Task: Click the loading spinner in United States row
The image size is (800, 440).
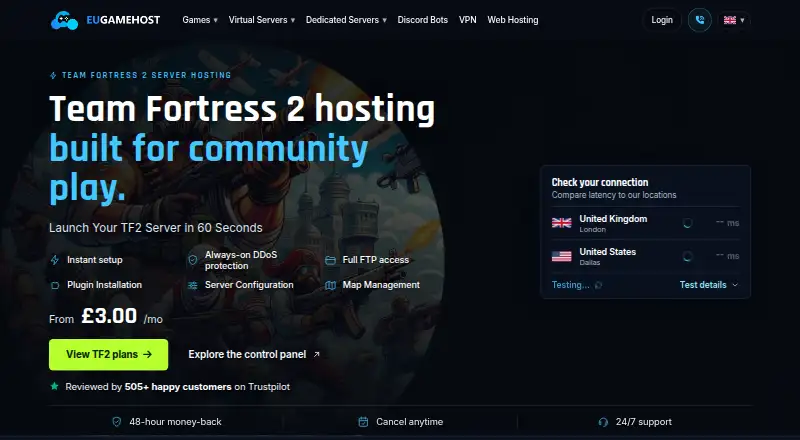Action: [x=687, y=256]
